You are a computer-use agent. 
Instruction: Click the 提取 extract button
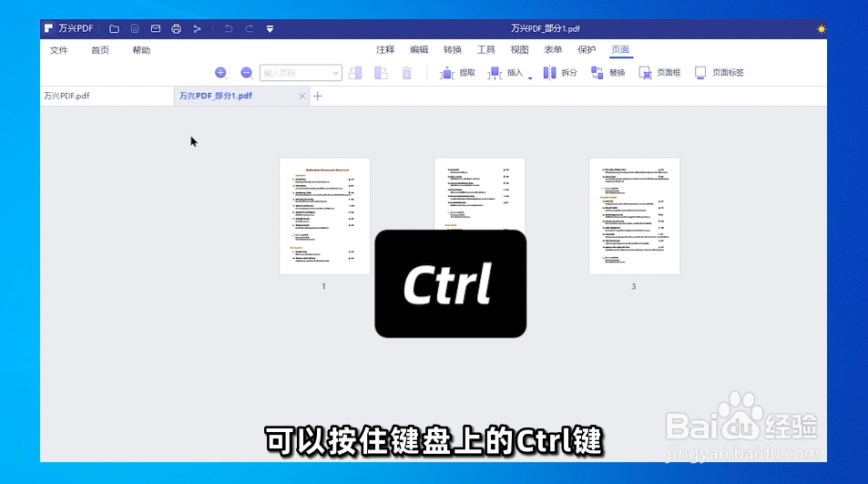458,73
